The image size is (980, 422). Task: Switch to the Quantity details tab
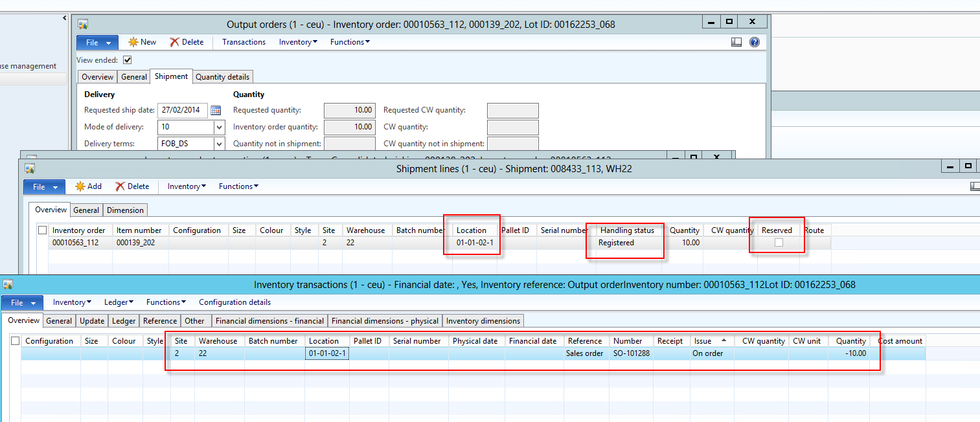click(222, 77)
